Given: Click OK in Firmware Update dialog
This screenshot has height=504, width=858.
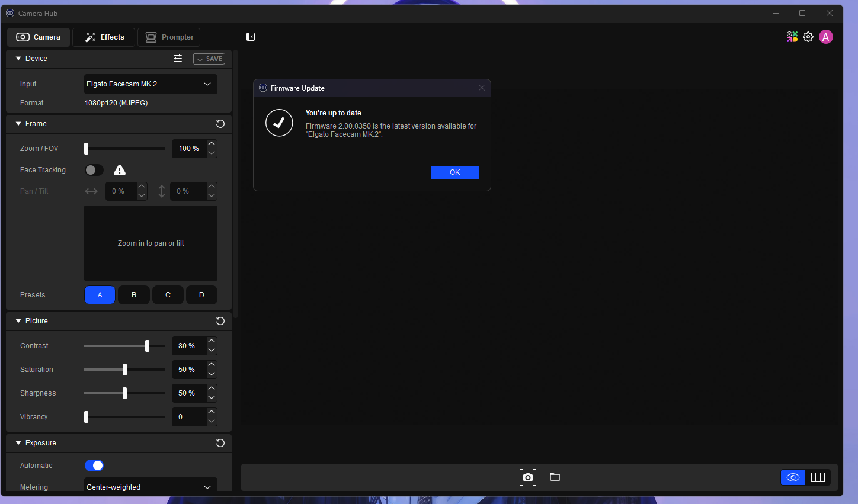Looking at the screenshot, I should click(x=455, y=172).
